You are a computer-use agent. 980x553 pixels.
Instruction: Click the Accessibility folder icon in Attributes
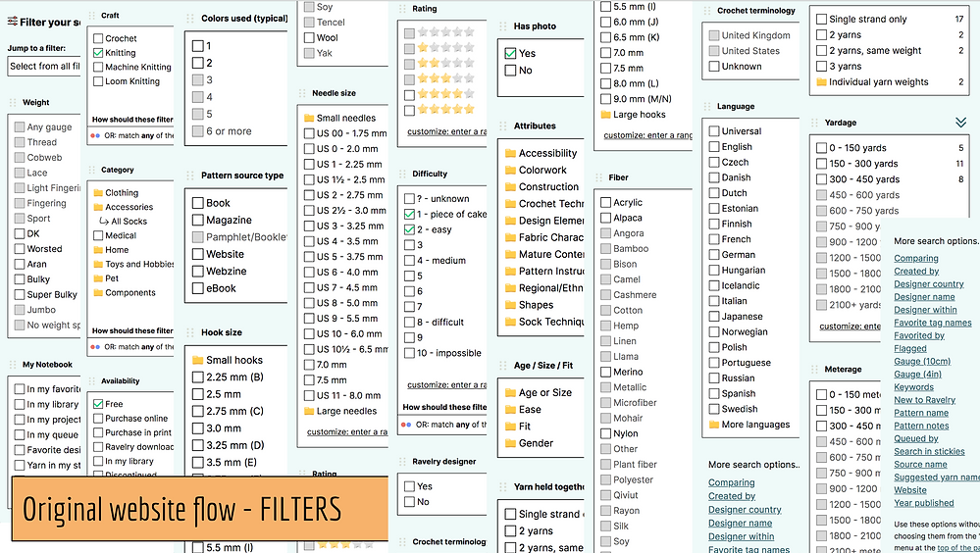(511, 153)
